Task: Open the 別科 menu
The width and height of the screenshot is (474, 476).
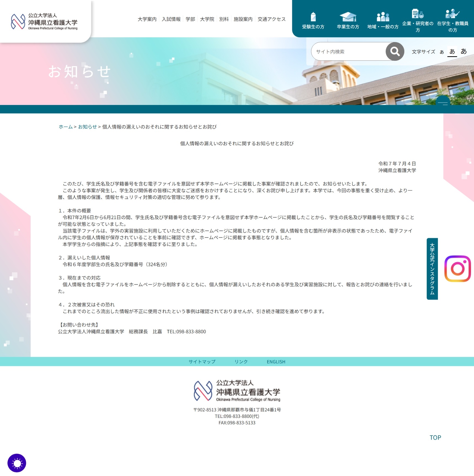Action: [224, 19]
